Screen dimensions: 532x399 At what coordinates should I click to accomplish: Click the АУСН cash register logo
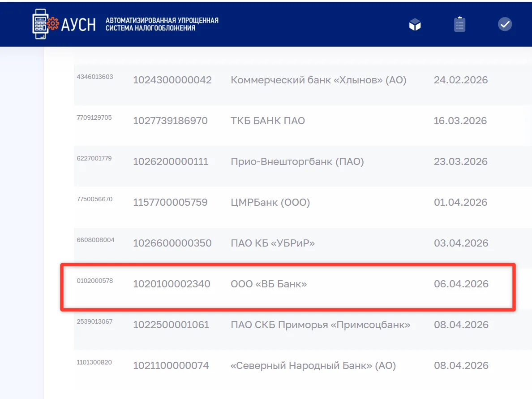pyautogui.click(x=64, y=24)
